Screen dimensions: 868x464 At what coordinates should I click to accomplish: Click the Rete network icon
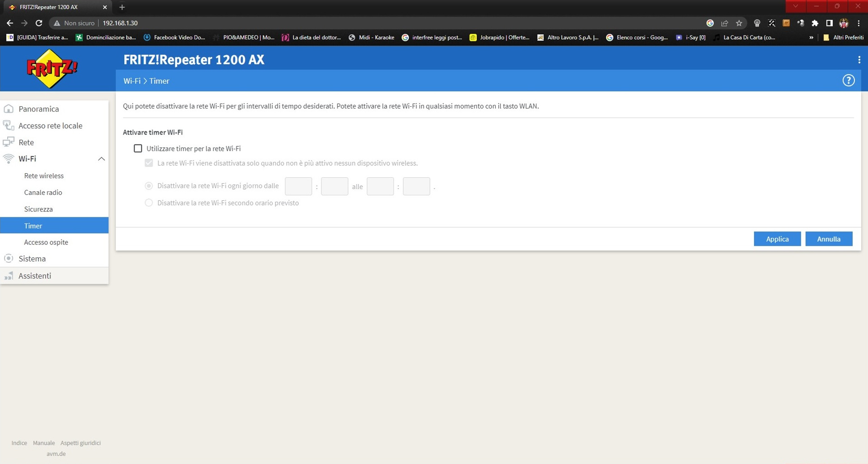9,142
